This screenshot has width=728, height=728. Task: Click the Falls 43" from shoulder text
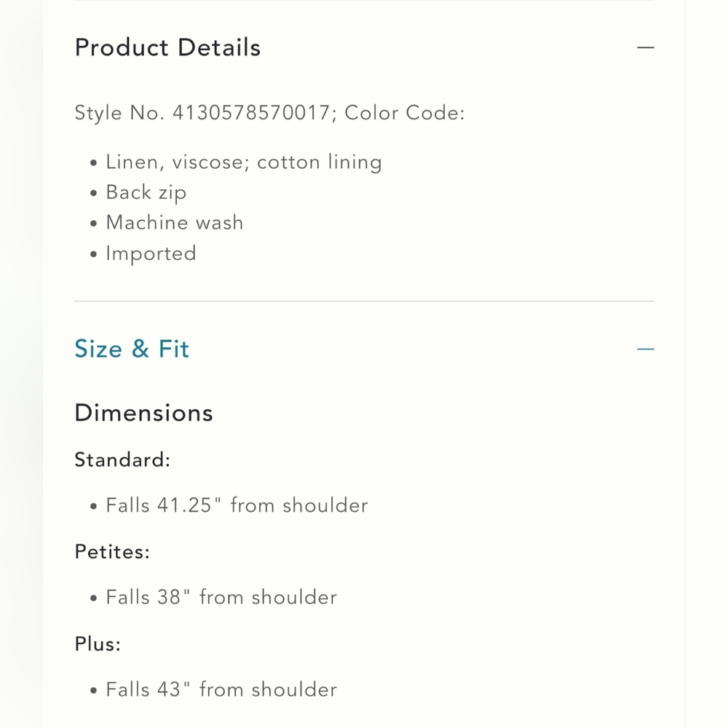[221, 689]
